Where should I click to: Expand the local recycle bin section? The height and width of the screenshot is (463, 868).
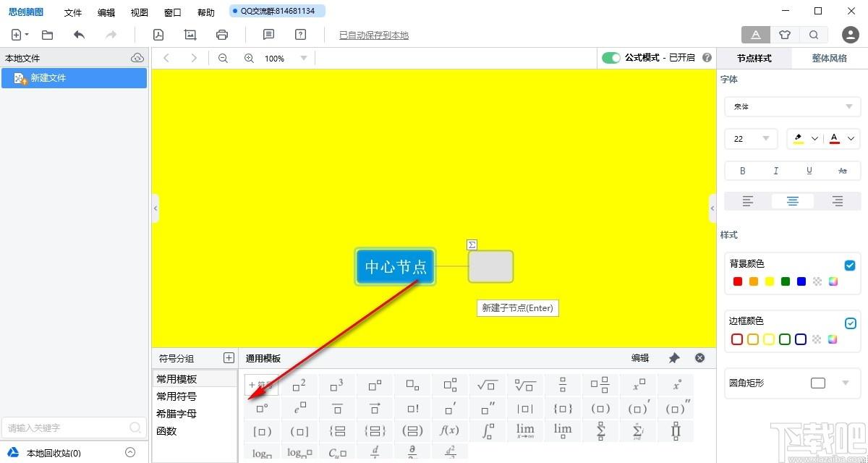[x=130, y=453]
